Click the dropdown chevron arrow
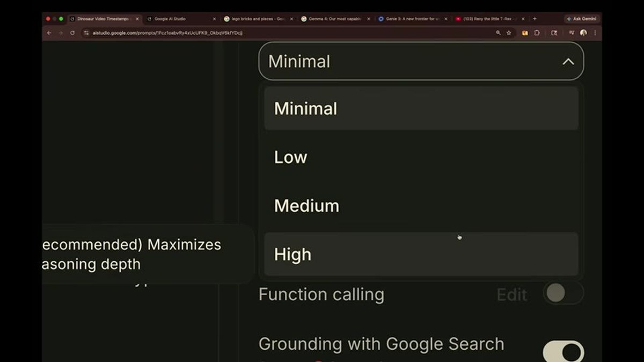Image resolution: width=644 pixels, height=362 pixels. tap(568, 62)
